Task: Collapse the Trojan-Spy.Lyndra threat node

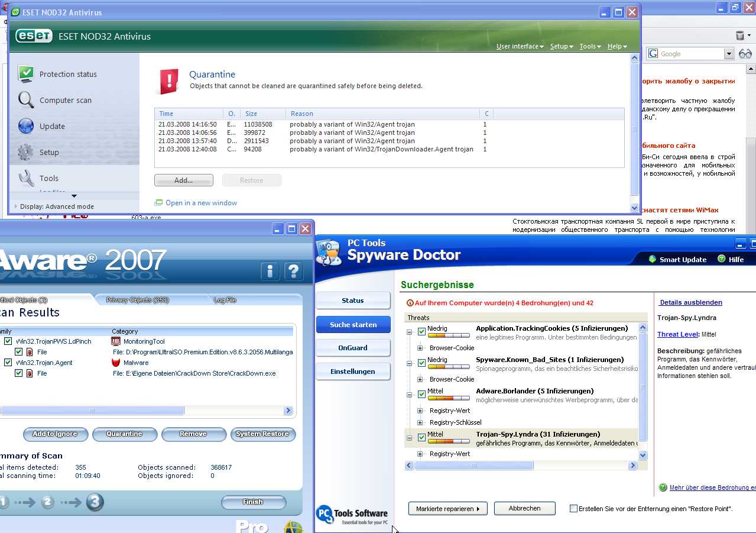Action: [409, 438]
